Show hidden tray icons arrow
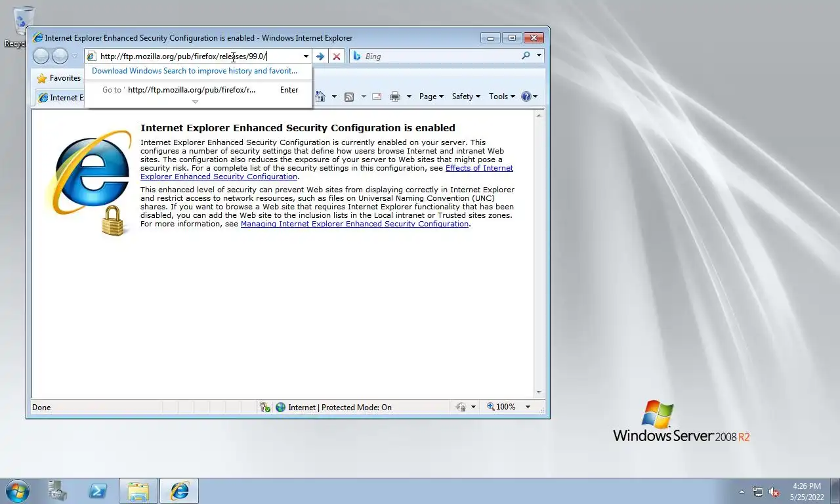Image resolution: width=840 pixels, height=504 pixels. pos(742,492)
